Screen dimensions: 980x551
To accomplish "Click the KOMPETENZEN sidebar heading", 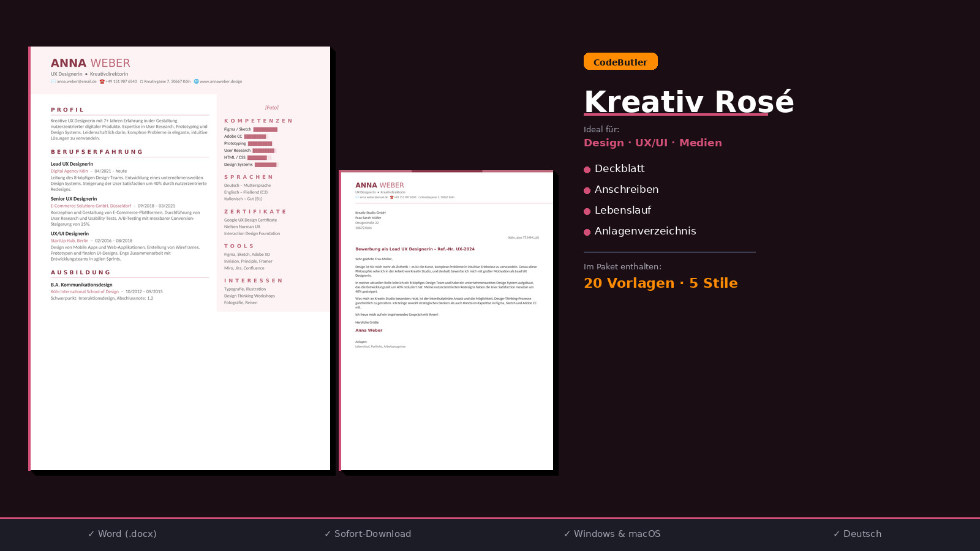I will (258, 121).
